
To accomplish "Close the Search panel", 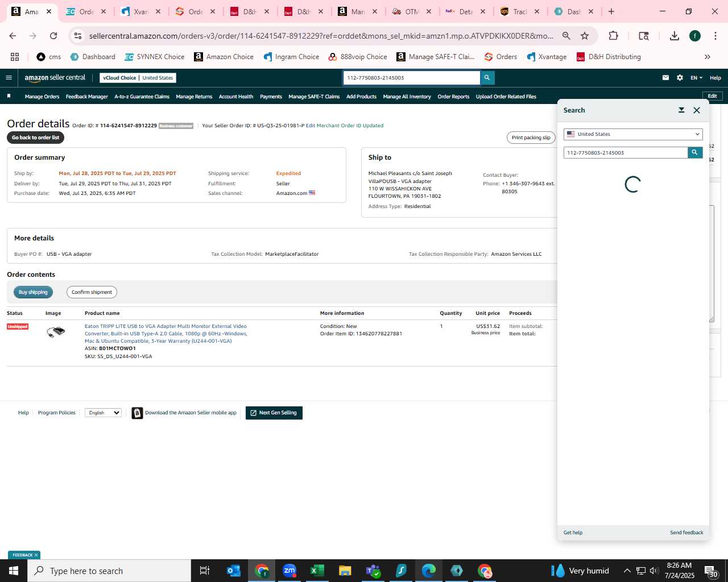I will click(x=697, y=110).
